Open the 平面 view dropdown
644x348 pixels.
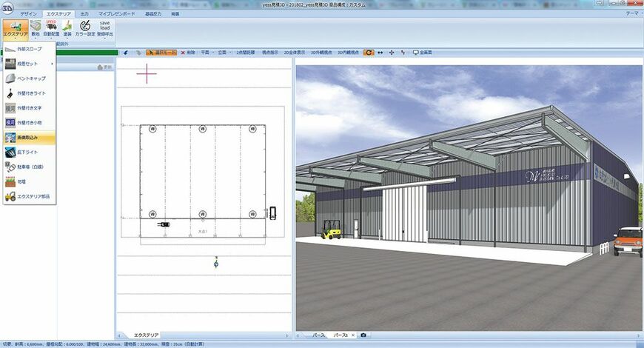[207, 53]
